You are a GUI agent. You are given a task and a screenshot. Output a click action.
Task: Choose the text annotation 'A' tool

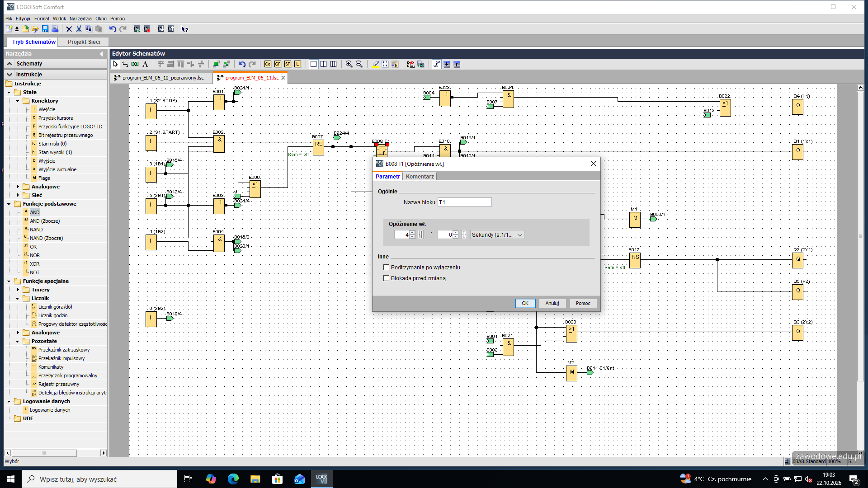click(x=145, y=64)
